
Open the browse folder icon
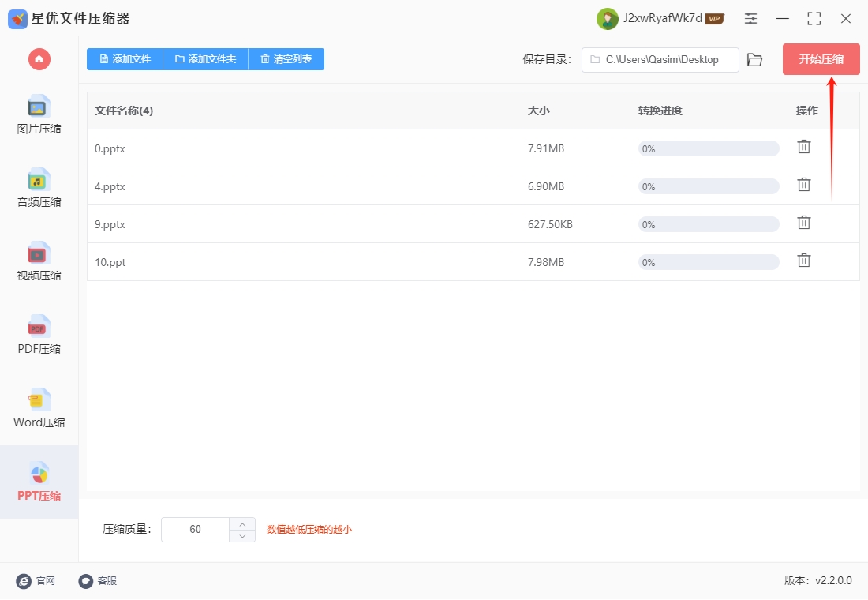(x=754, y=60)
